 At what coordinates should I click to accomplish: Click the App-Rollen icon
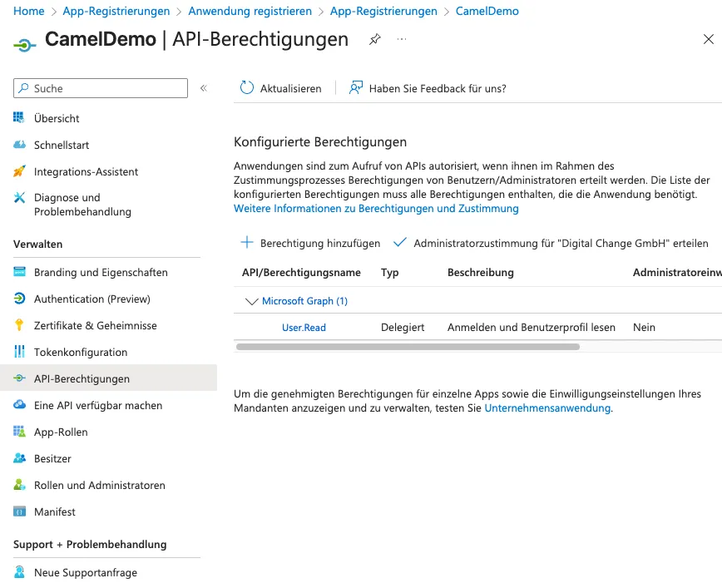pos(19,432)
